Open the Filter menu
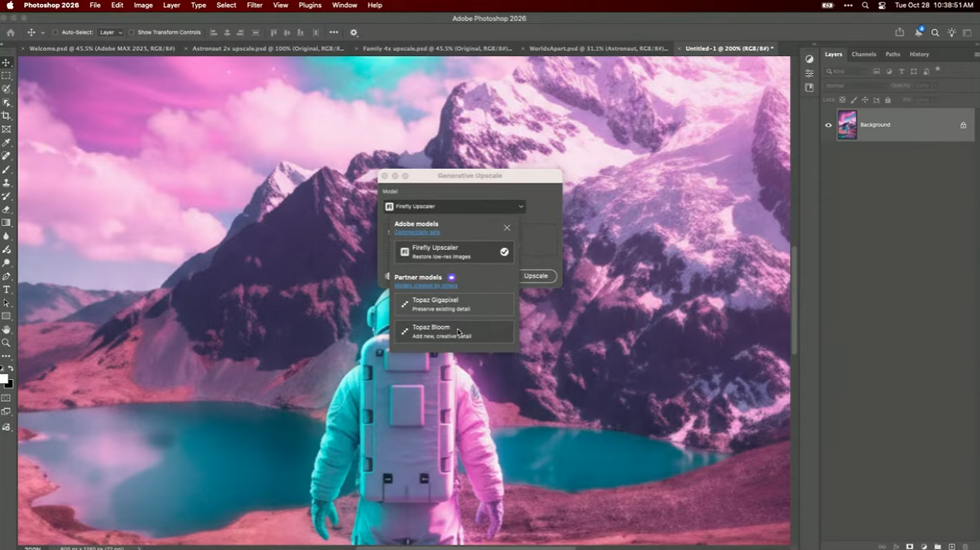Image resolution: width=980 pixels, height=550 pixels. [255, 5]
